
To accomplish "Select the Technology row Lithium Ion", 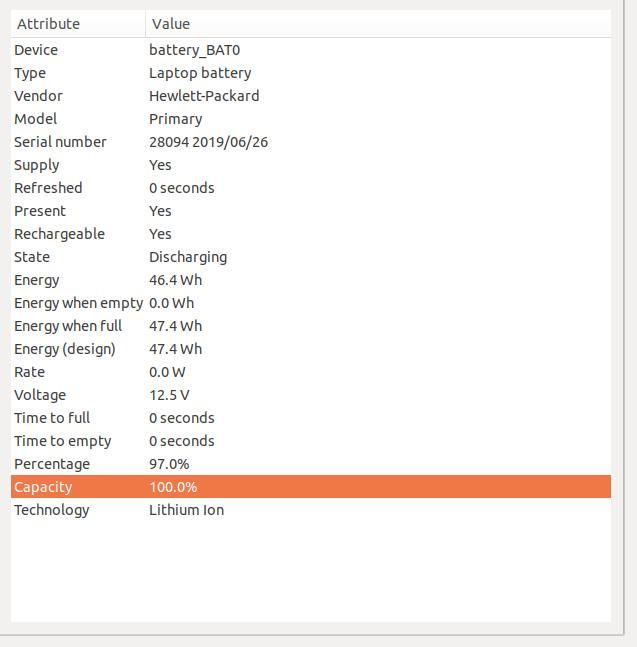I will [x=311, y=510].
